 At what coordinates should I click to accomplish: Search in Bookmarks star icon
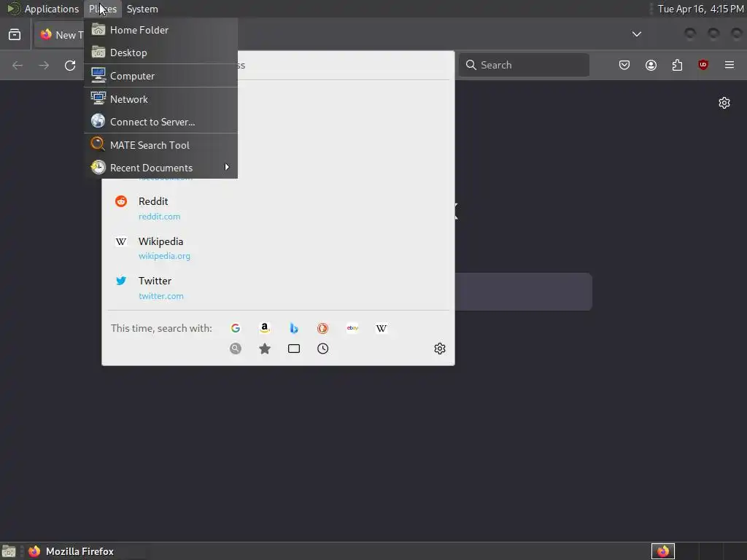(x=264, y=349)
